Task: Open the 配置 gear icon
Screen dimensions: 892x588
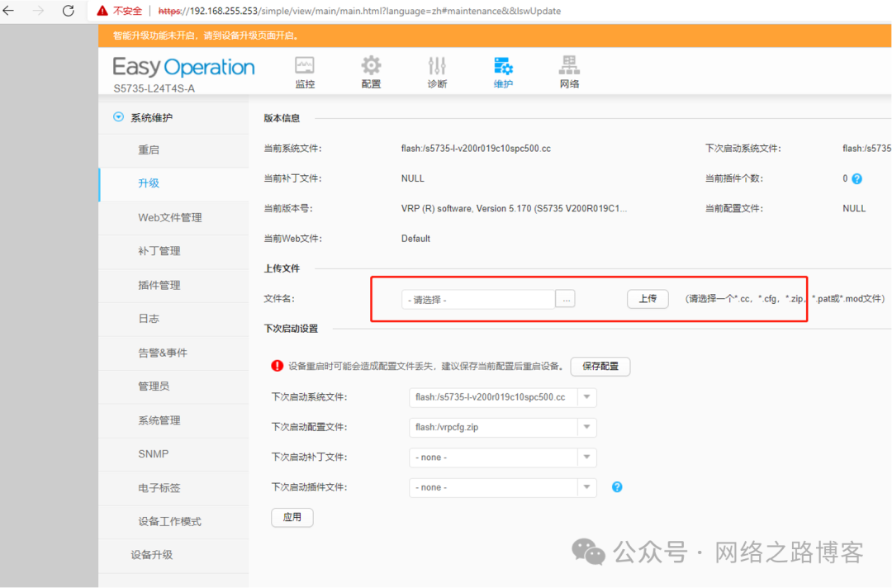Action: (371, 66)
